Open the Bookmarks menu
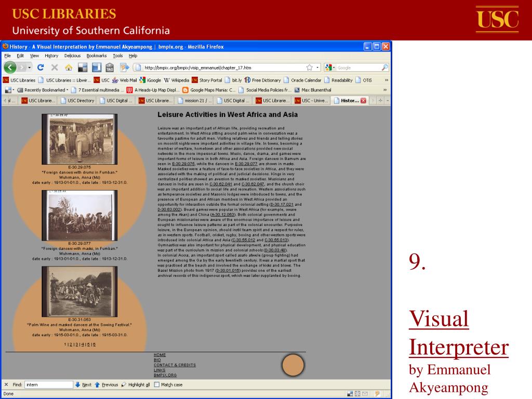This screenshot has height=399, width=532. pos(96,56)
